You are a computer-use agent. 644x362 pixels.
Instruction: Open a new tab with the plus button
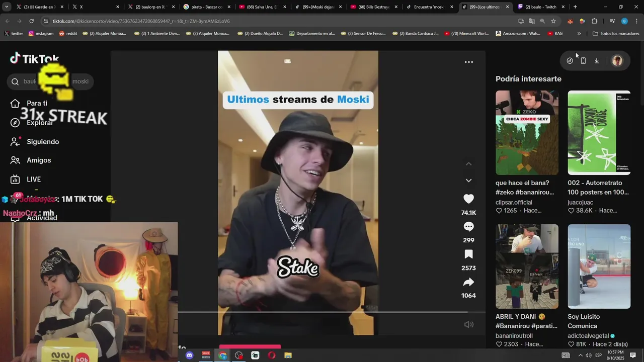click(575, 7)
